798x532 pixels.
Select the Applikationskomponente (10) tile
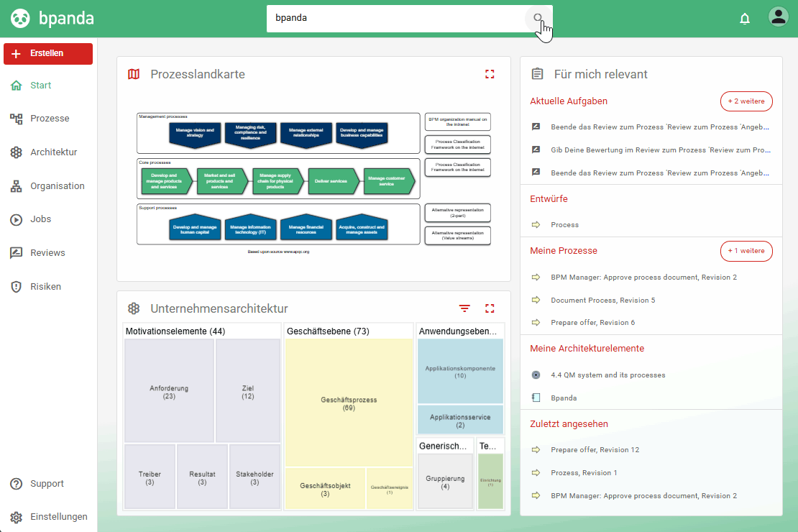click(460, 372)
